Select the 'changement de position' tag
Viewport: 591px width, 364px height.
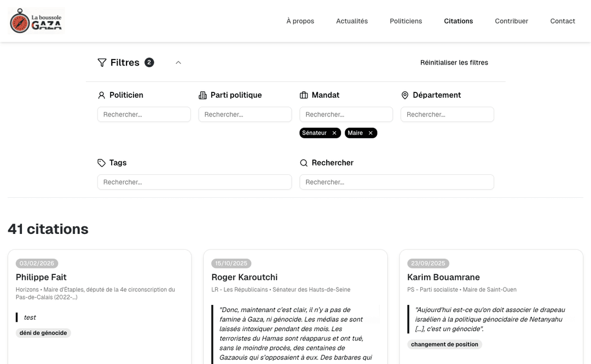(444, 344)
